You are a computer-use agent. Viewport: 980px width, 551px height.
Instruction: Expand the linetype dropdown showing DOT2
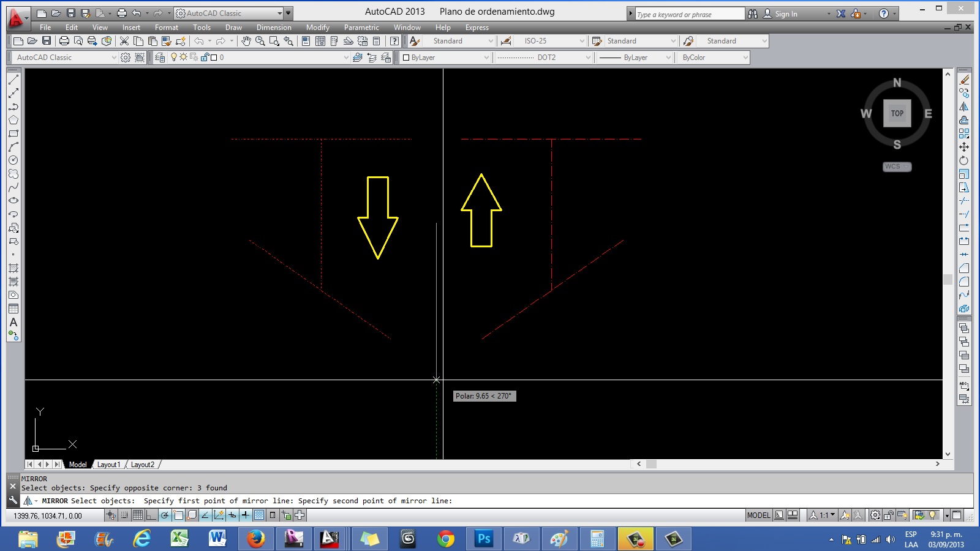(587, 57)
